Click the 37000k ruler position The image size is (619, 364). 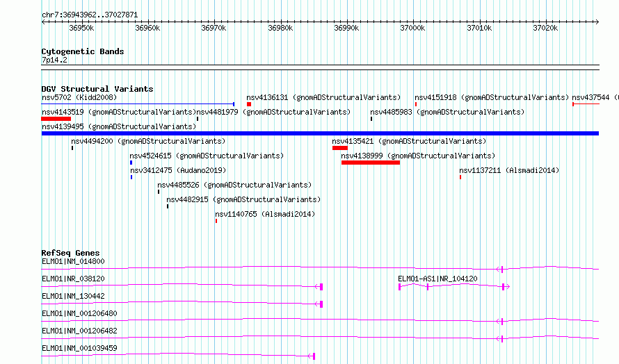click(412, 28)
